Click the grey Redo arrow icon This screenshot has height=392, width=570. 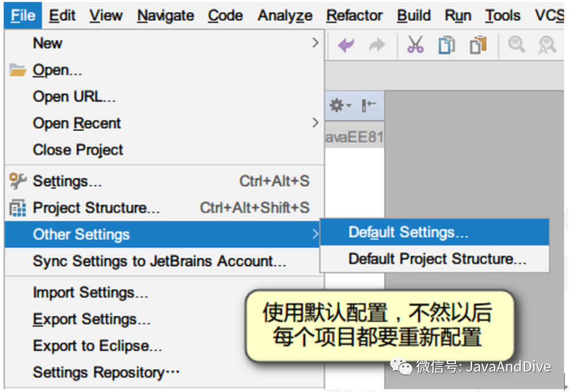point(376,45)
